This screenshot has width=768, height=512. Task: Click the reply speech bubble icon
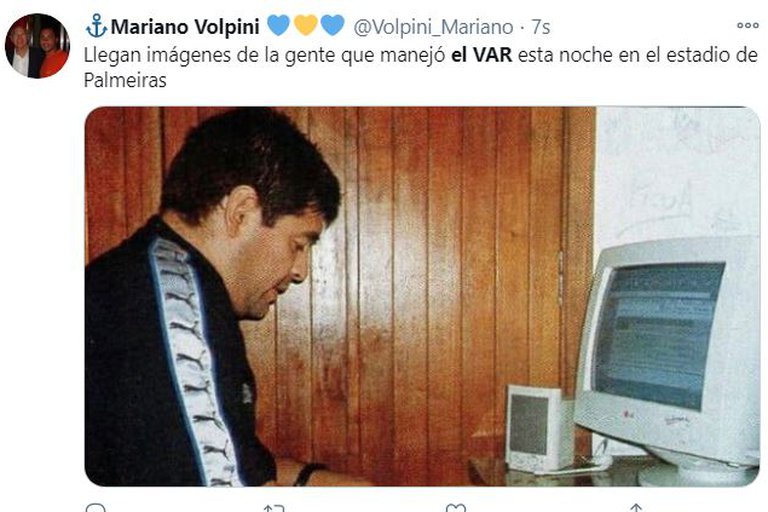point(95,508)
